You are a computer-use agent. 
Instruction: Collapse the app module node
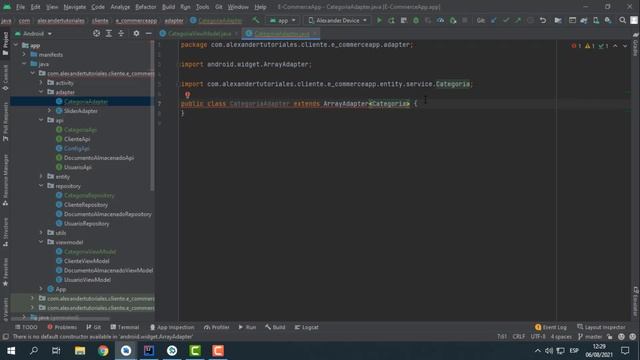[x=16, y=45]
